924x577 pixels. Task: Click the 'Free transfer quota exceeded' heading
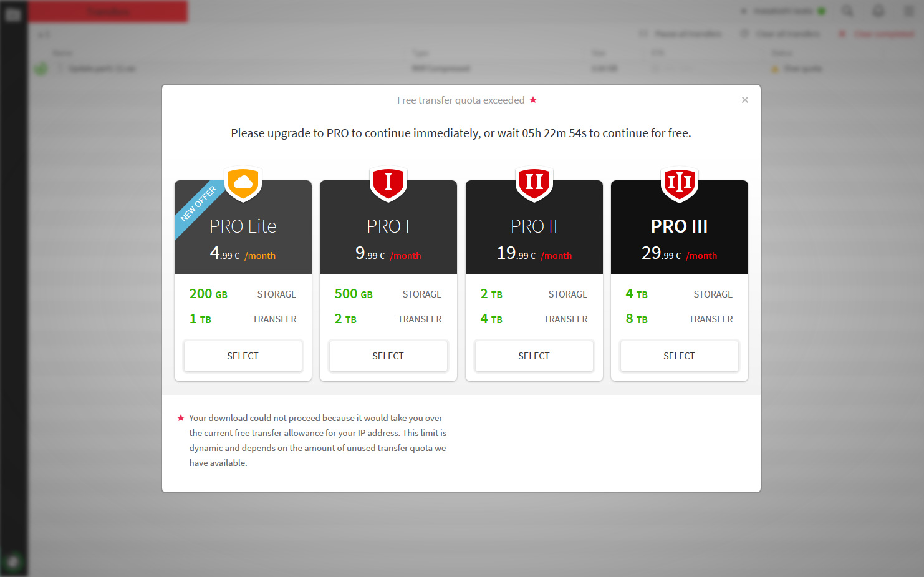pyautogui.click(x=461, y=100)
